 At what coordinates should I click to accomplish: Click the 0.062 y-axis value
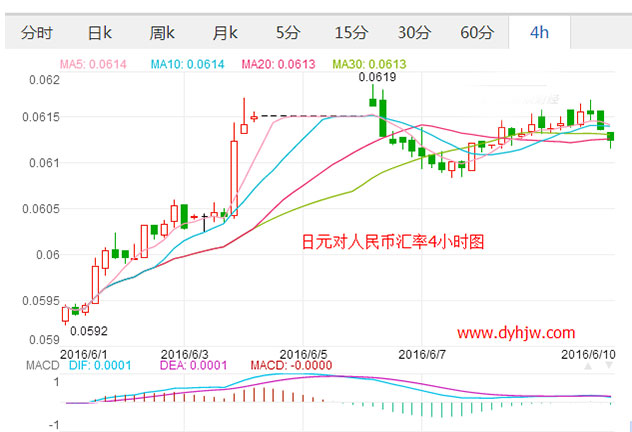44,80
